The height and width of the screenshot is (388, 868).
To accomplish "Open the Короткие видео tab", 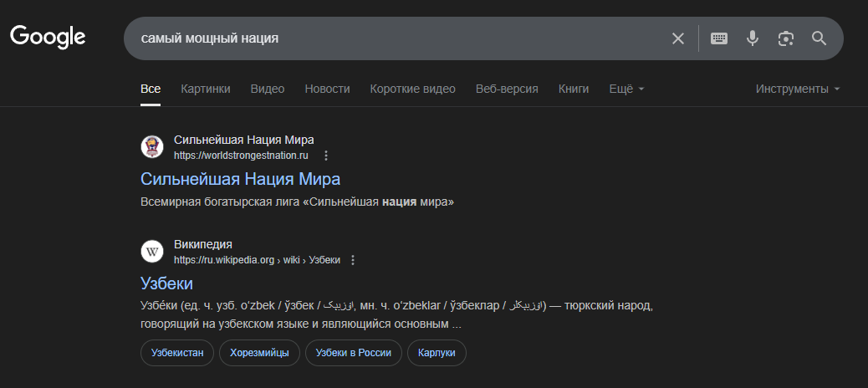I will coord(412,89).
